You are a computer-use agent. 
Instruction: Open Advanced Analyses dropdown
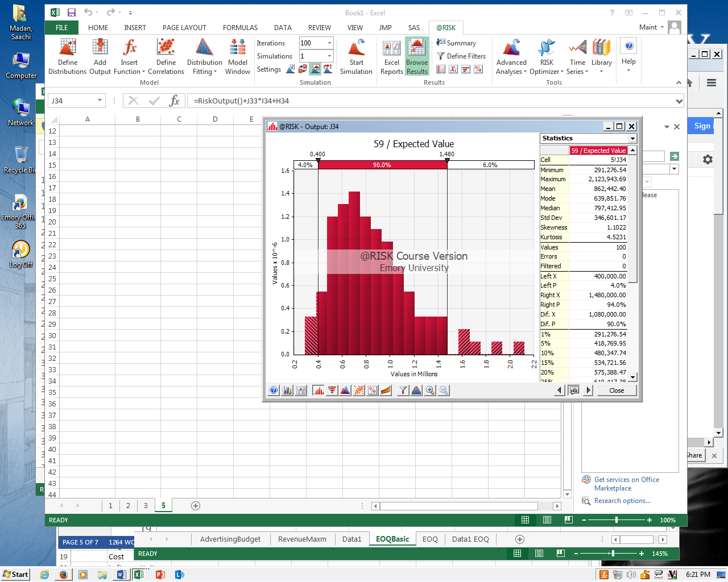click(511, 67)
